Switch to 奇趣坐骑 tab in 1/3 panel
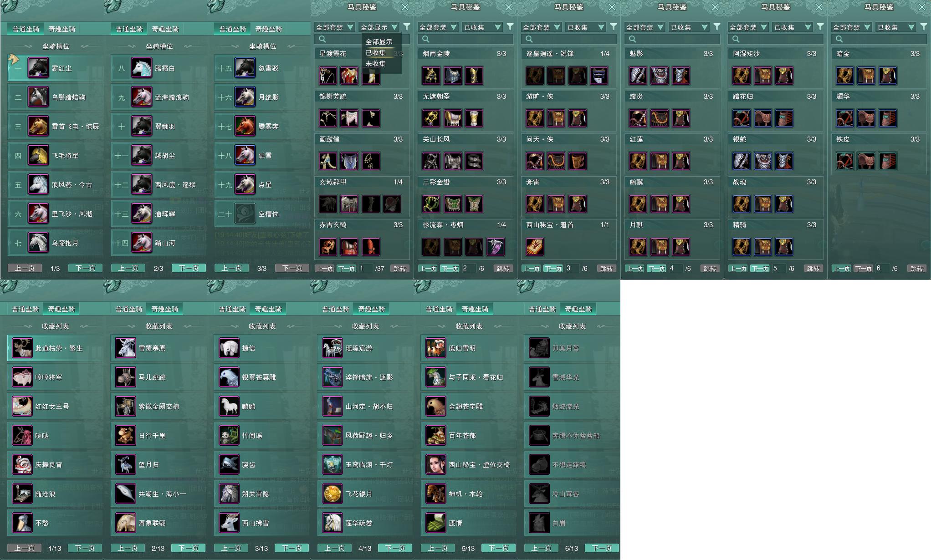The width and height of the screenshot is (931, 560). [x=62, y=29]
